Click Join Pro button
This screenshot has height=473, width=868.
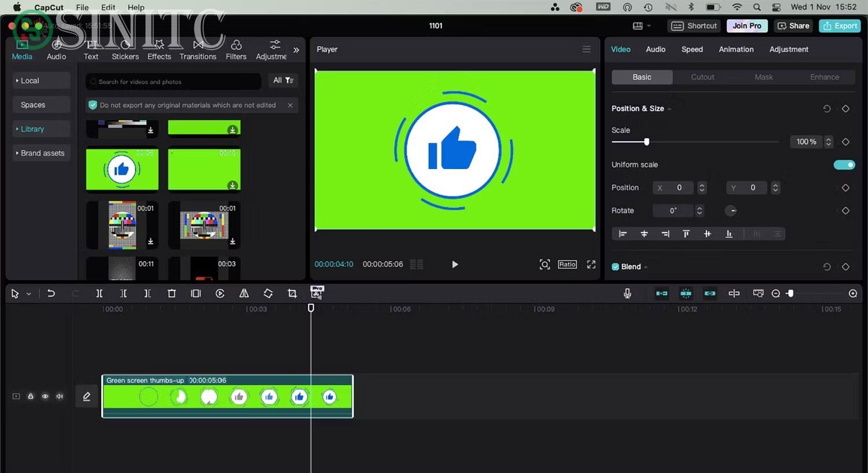[747, 26]
